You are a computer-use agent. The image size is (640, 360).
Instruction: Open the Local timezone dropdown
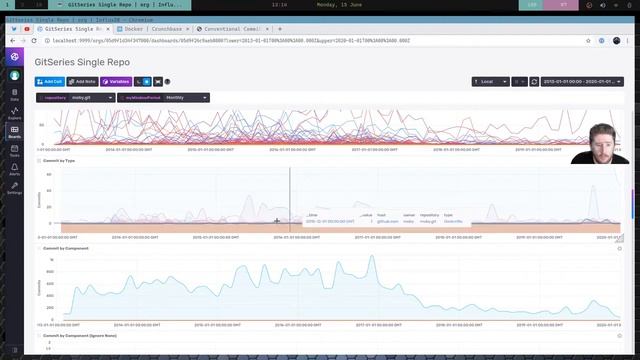pos(491,82)
